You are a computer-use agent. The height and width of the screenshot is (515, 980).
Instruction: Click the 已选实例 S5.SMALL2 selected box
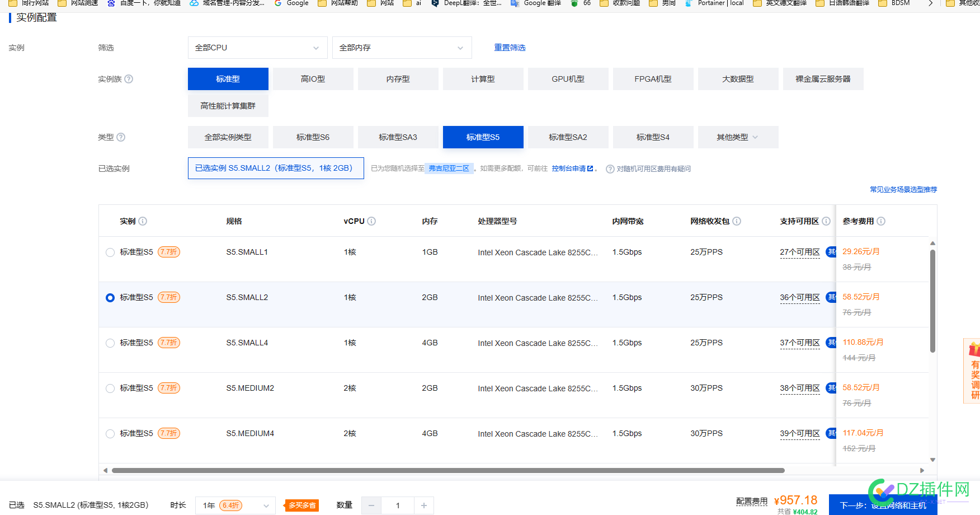(276, 168)
